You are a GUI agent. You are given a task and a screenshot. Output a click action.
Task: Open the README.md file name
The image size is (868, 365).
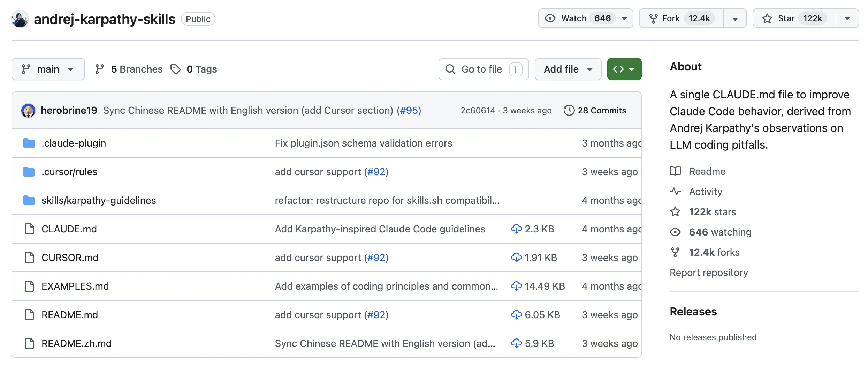[70, 315]
